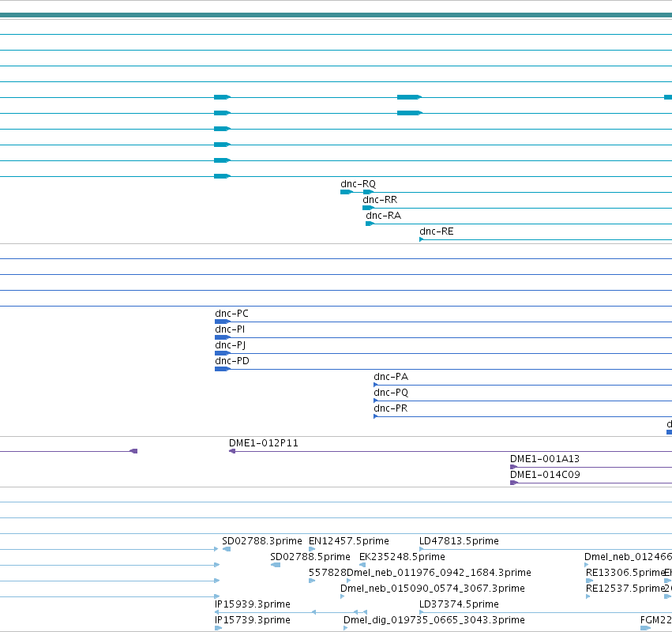Select the dnc-RR transcript label

tap(380, 200)
